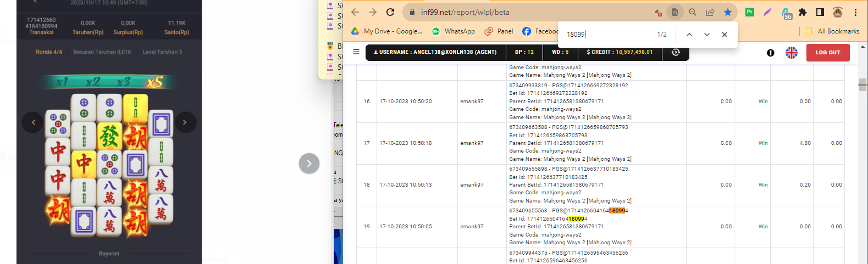Open the Panel bookmark

pos(499,31)
